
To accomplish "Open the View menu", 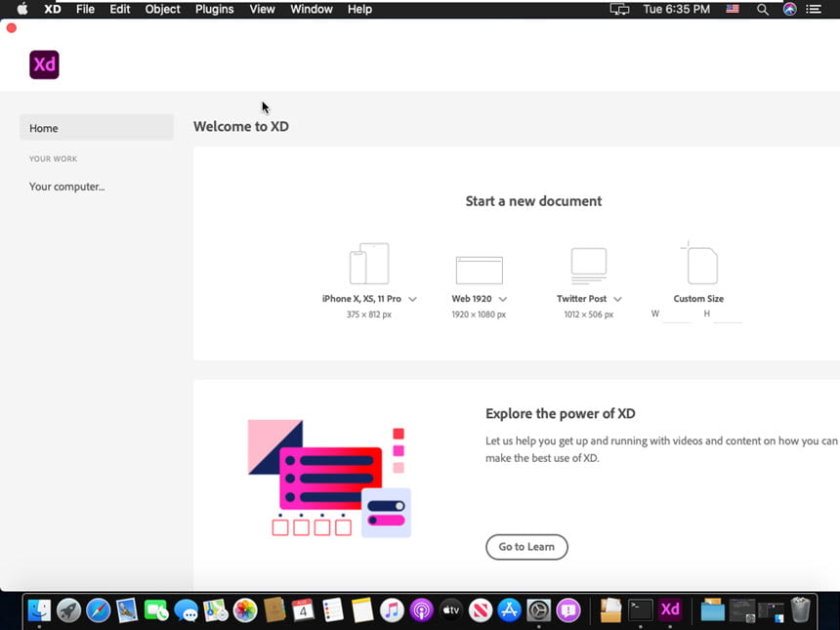I will pos(262,9).
